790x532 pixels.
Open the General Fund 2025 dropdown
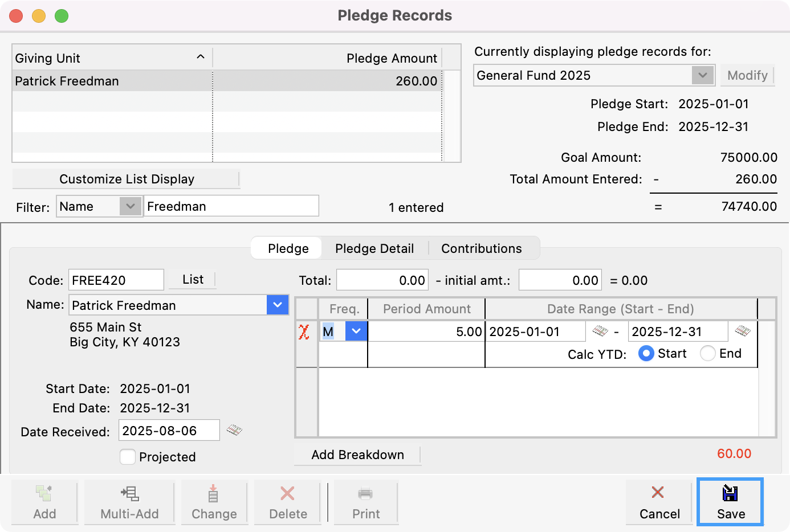[x=702, y=75]
